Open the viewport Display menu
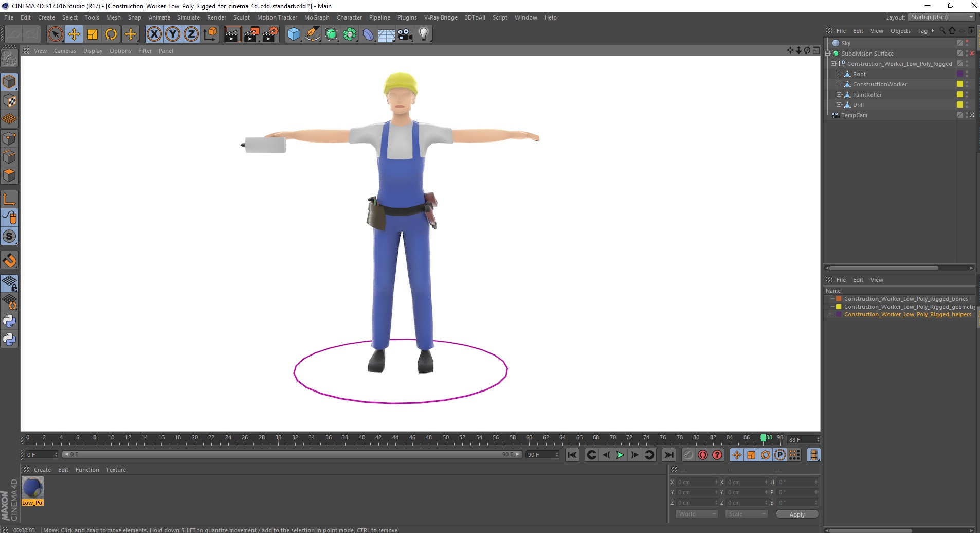The image size is (980, 533). click(93, 51)
